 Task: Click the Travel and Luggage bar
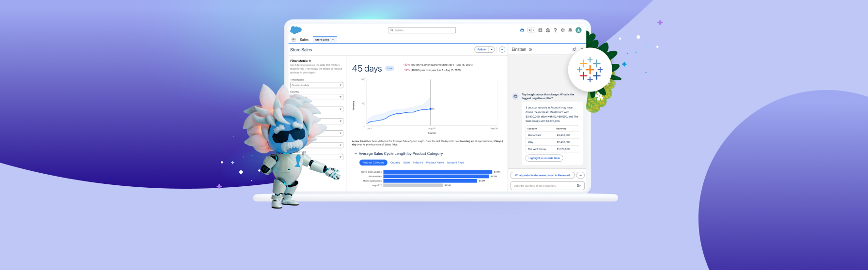[x=438, y=172]
